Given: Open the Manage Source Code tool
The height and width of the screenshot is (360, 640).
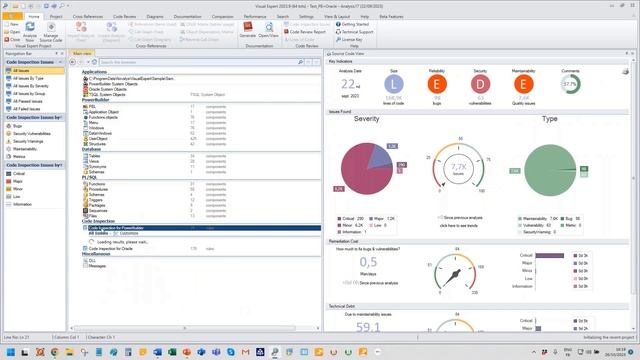Looking at the screenshot, I should (x=51, y=32).
